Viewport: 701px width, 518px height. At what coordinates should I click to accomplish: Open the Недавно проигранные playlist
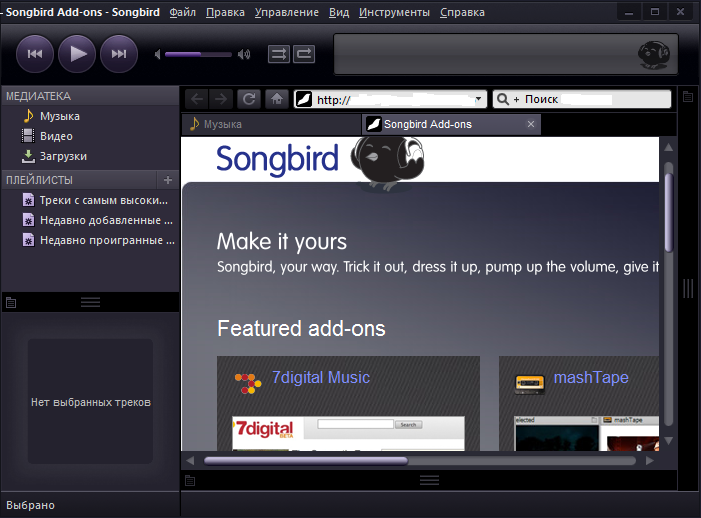coord(91,240)
